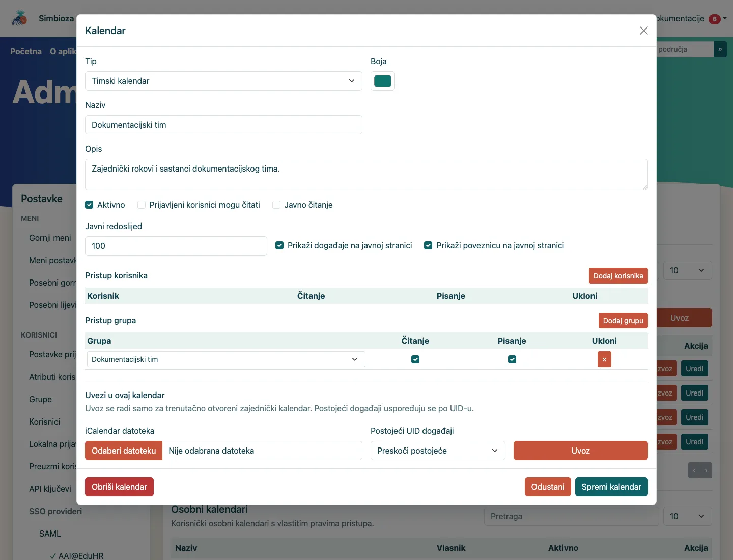Click the Simbioza logo icon
The image size is (733, 560).
tap(20, 18)
